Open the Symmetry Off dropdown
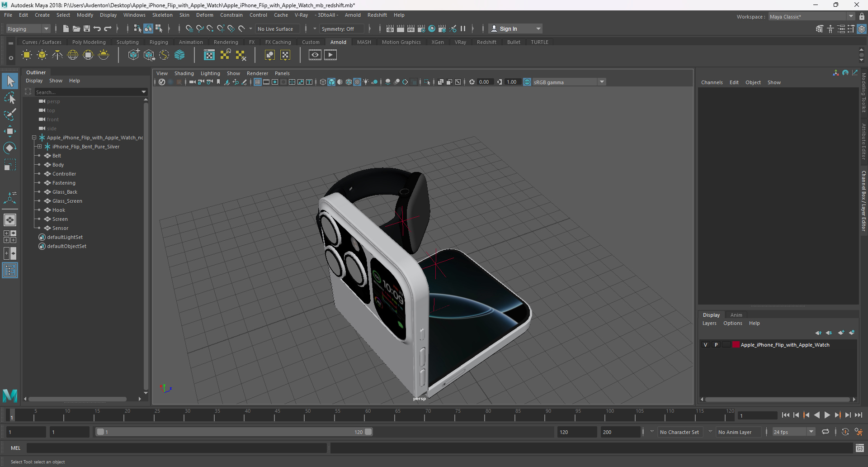 tap(341, 29)
